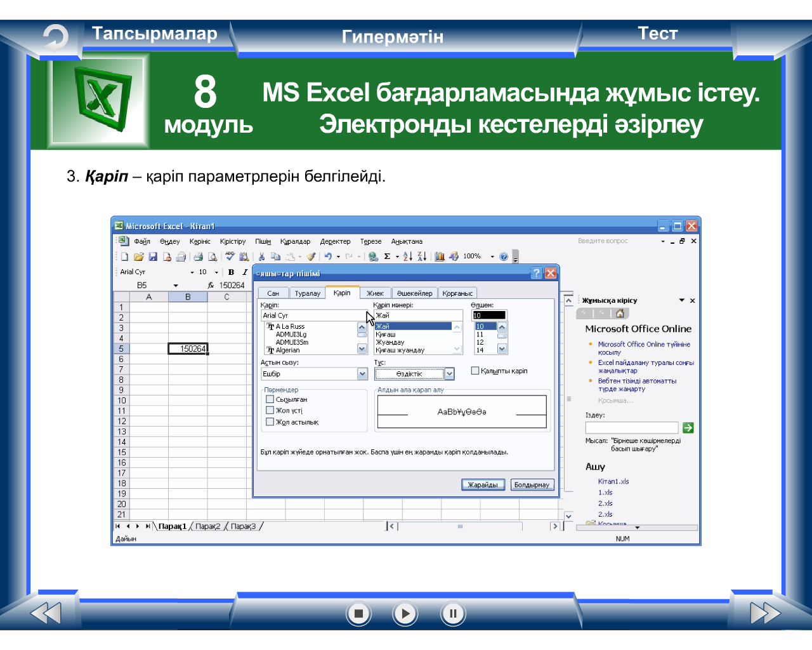This screenshot has width=812, height=650.
Task: Click the blue Help question mark toolbar icon
Action: click(x=504, y=256)
